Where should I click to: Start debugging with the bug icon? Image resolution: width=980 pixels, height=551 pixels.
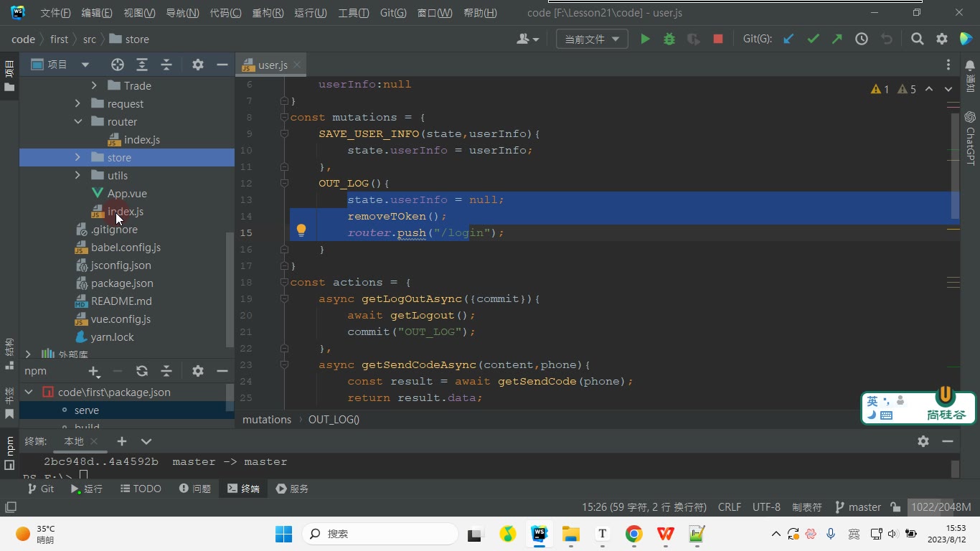tap(669, 39)
